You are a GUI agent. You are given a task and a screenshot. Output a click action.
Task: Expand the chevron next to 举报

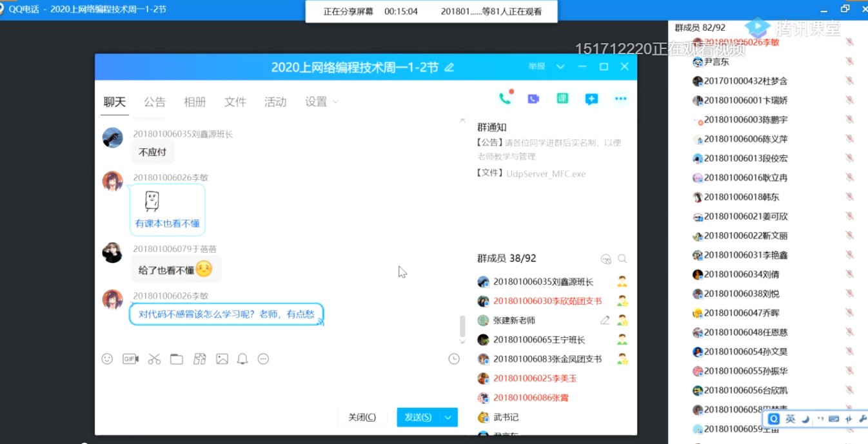560,66
